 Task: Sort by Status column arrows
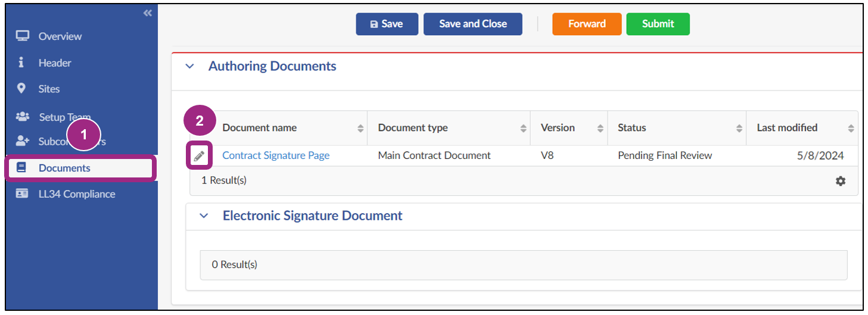click(739, 129)
